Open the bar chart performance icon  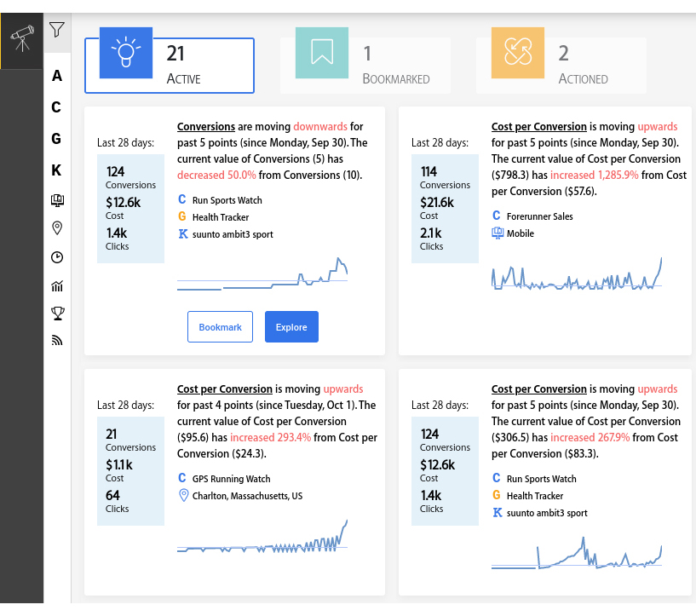tap(57, 286)
